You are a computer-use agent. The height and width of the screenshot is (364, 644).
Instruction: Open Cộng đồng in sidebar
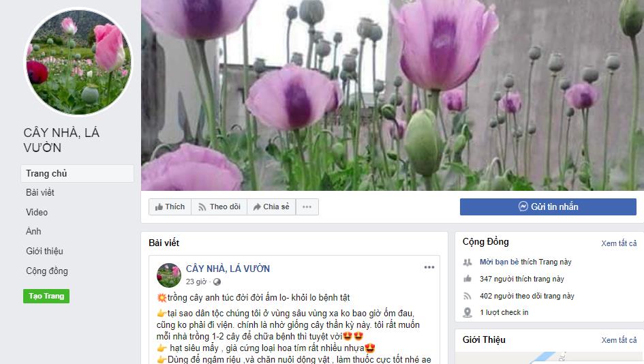[x=47, y=271]
